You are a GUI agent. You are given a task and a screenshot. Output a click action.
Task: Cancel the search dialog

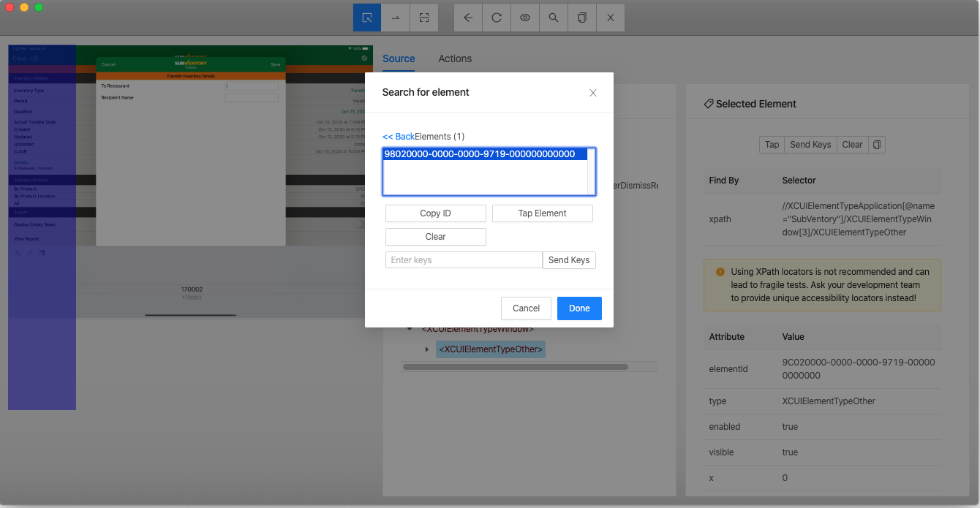point(526,308)
